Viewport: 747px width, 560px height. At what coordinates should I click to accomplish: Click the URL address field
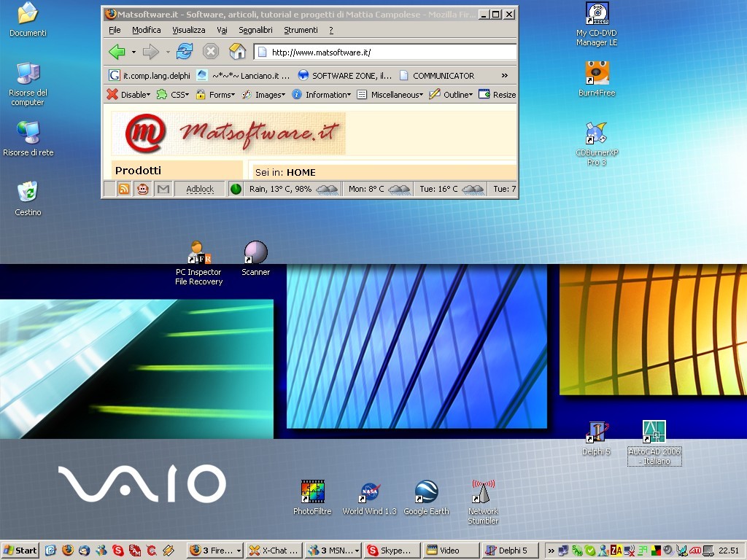pos(385,52)
